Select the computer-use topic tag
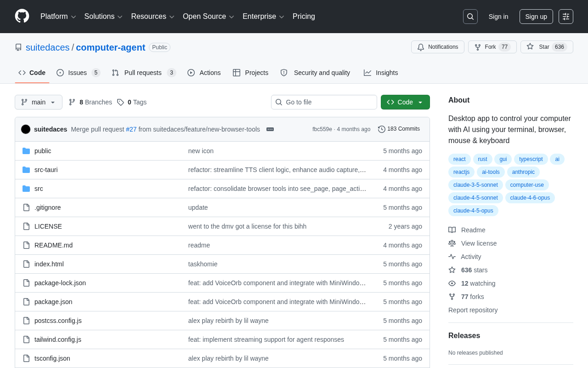 [x=527, y=185]
